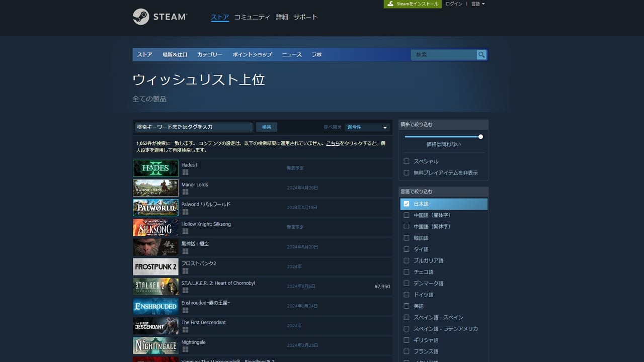Click the 検索 button beside keyword field
This screenshot has height=362, width=644.
(x=267, y=127)
